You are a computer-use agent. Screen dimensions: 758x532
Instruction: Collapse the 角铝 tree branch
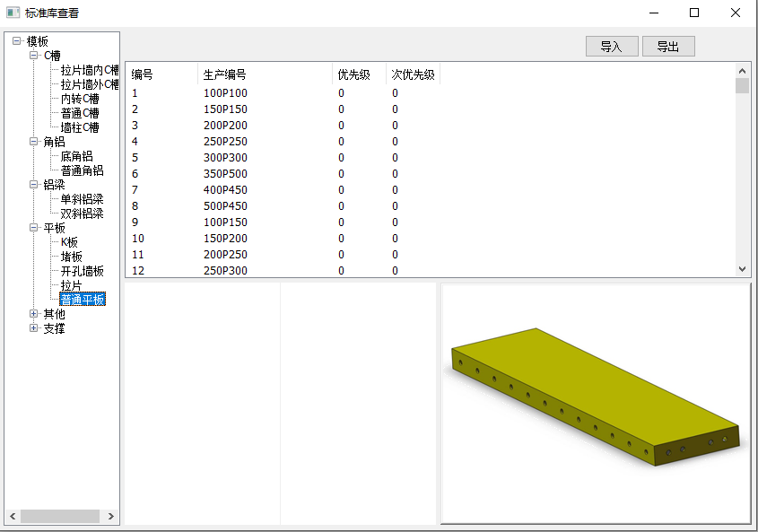pos(34,142)
